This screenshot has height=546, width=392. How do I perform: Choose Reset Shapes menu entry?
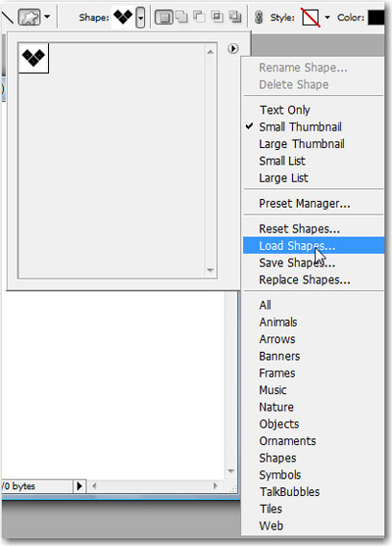[299, 228]
